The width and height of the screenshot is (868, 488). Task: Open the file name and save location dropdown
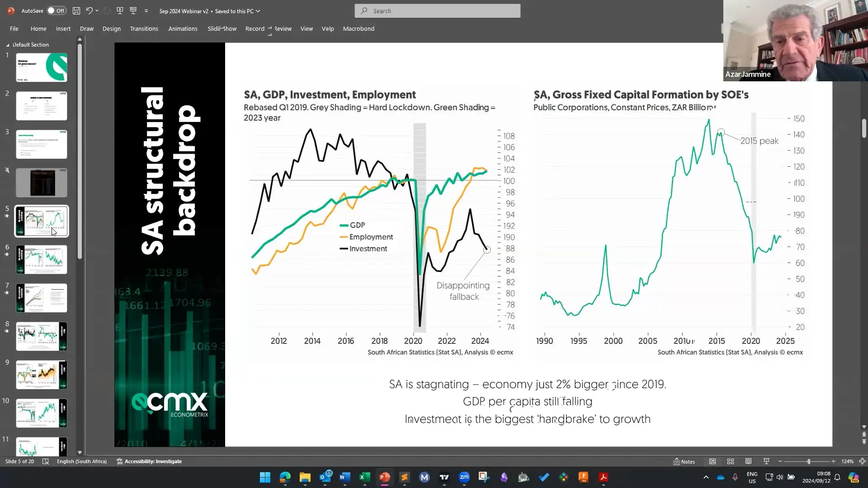[258, 11]
